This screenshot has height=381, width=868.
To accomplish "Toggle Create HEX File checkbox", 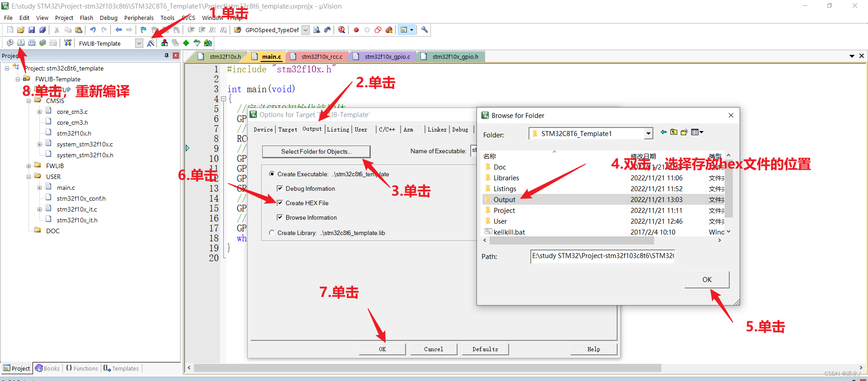I will (x=280, y=203).
